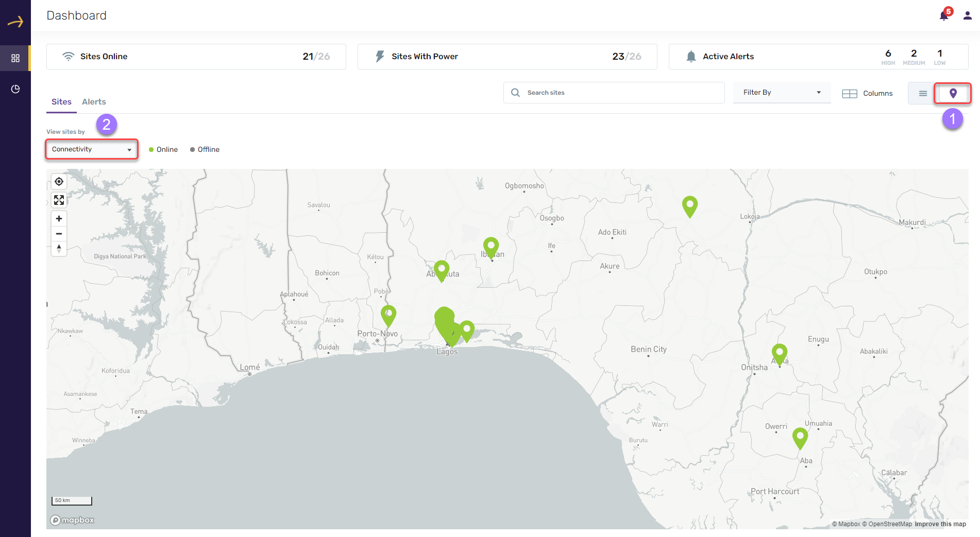Click the 6 HIGH alerts count

click(888, 57)
